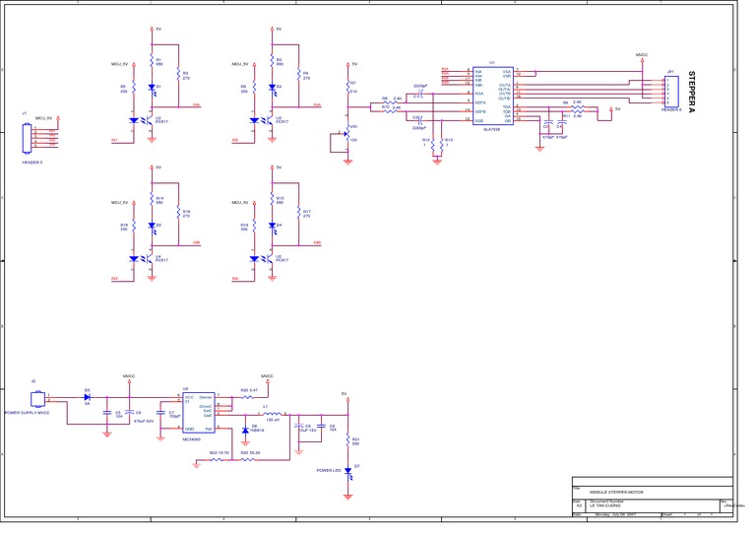Click the 470uF 50V capacitor value text
This screenshot has width=756, height=535.
[144, 421]
